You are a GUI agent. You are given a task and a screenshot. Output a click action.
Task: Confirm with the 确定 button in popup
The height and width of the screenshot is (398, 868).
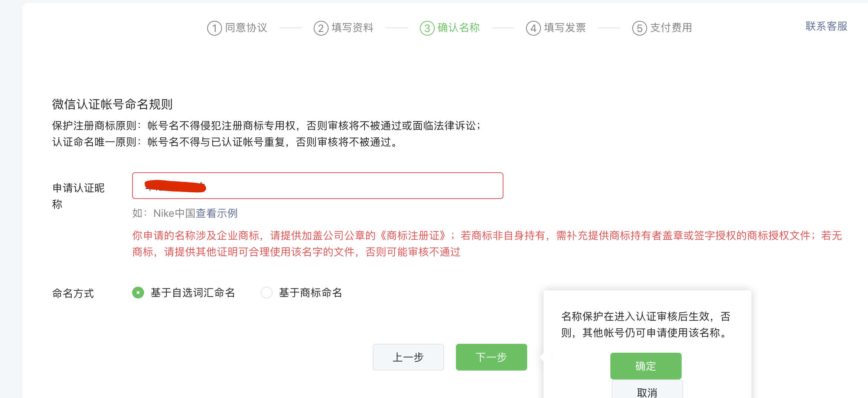[646, 366]
